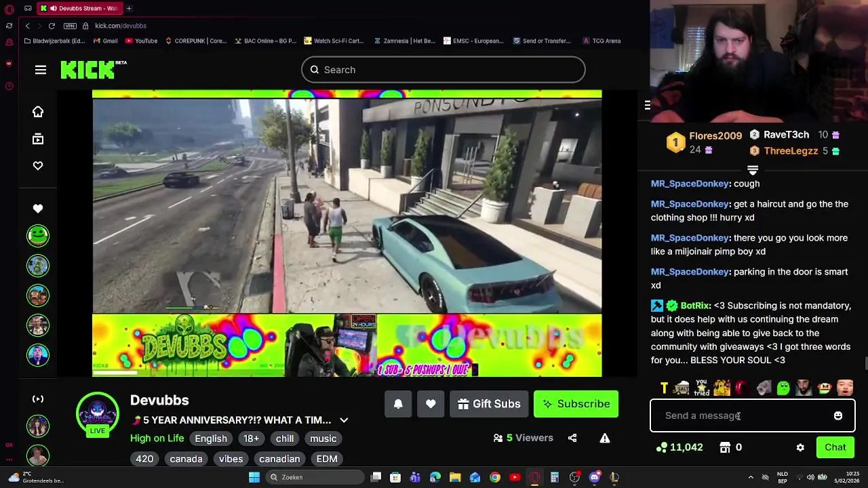Open the Gmail bookmark

pos(105,41)
